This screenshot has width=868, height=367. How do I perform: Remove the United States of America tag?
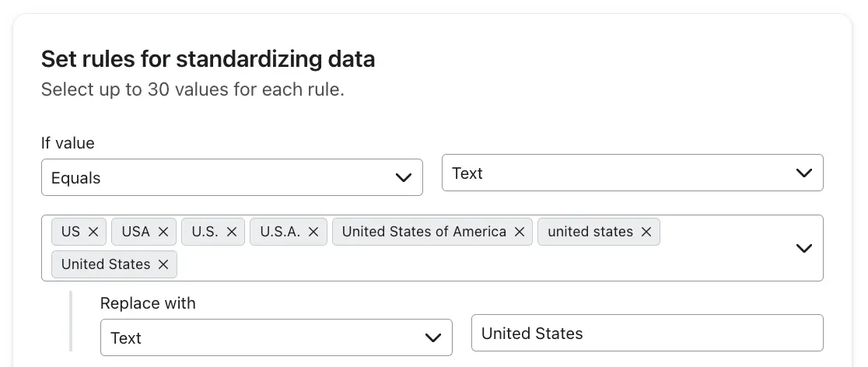[x=520, y=232]
